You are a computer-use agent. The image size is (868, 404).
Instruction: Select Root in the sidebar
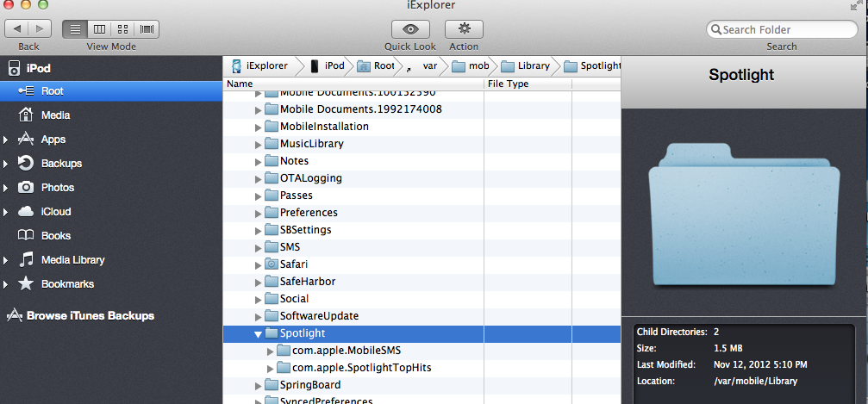tap(110, 91)
